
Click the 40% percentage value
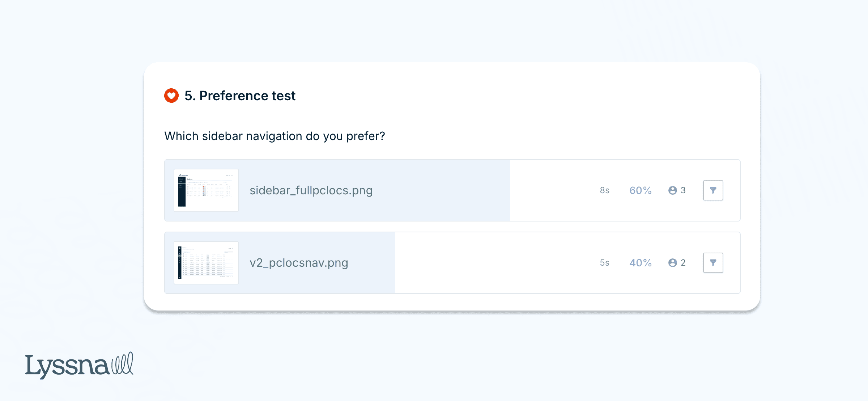tap(640, 262)
